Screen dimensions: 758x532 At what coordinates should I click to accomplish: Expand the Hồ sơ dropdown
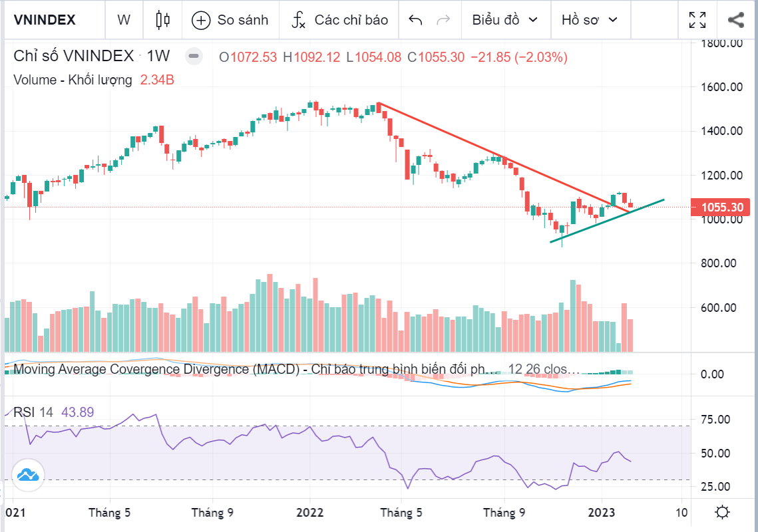coord(590,20)
